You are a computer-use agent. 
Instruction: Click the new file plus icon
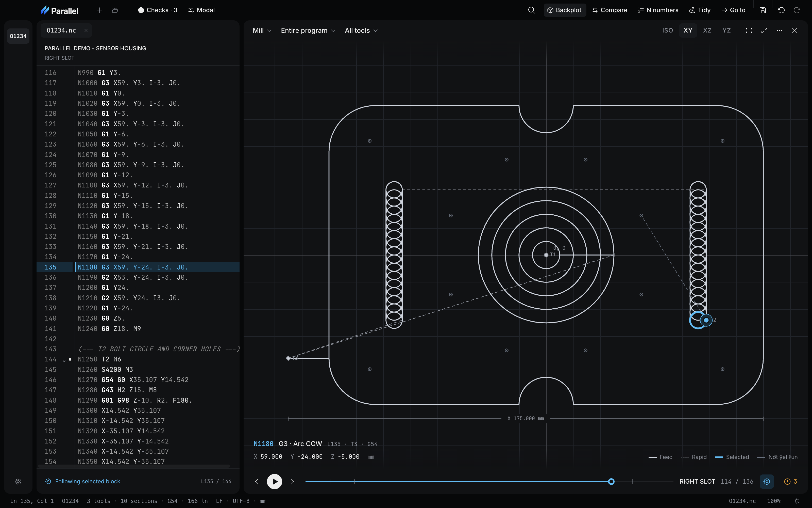(99, 10)
